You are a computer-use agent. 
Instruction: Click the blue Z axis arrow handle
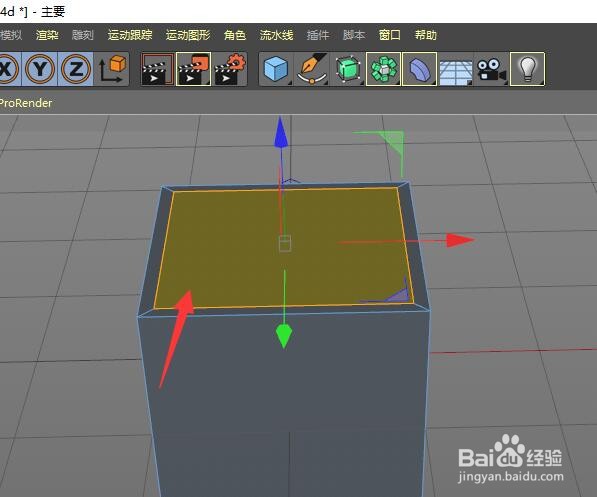(x=281, y=132)
